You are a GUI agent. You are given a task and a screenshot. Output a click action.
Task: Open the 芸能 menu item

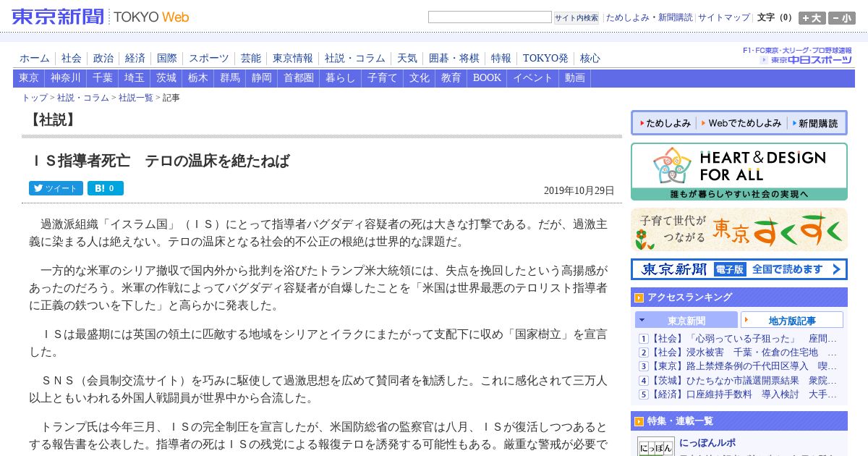251,58
